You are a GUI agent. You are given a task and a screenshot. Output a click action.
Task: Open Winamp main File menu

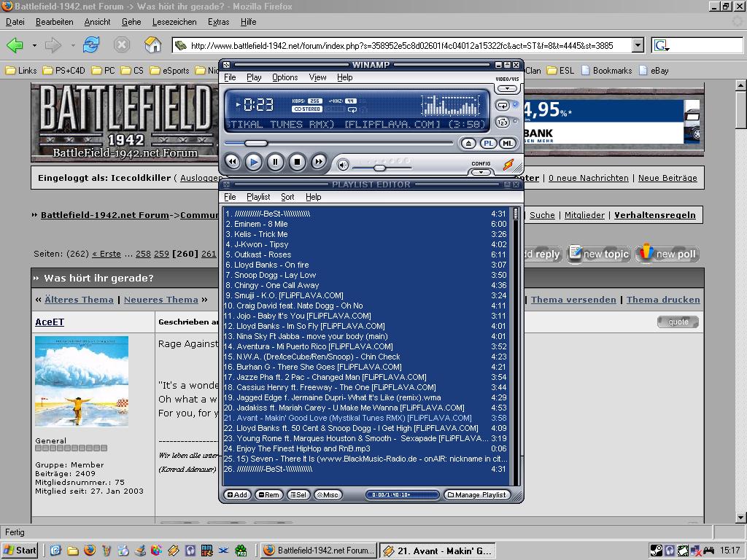[230, 77]
